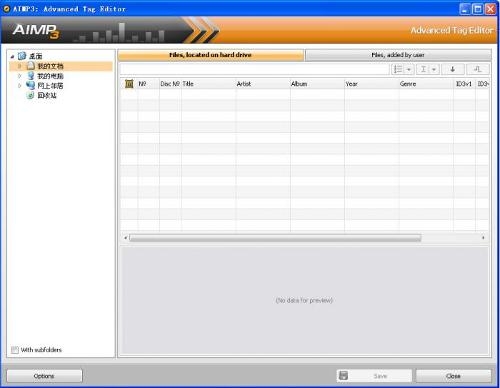This screenshot has width=500, height=388.
Task: Expand the Network Places (网上邻居) tree node
Action: (x=19, y=86)
